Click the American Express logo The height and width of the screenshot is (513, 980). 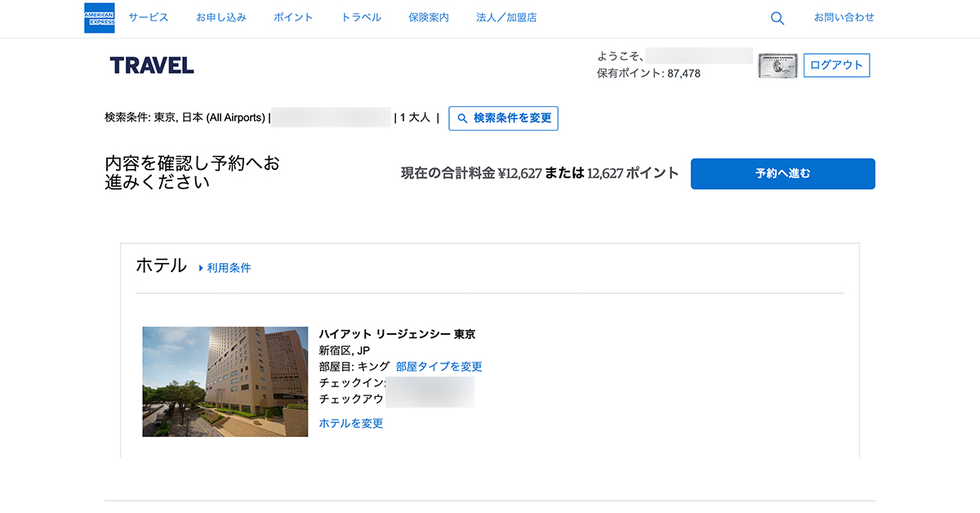coord(100,18)
